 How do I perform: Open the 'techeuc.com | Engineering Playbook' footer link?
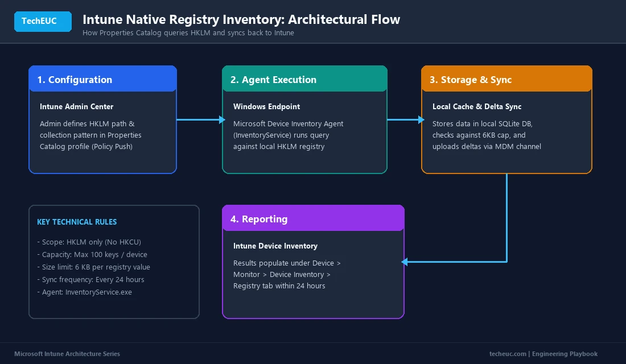pyautogui.click(x=543, y=354)
